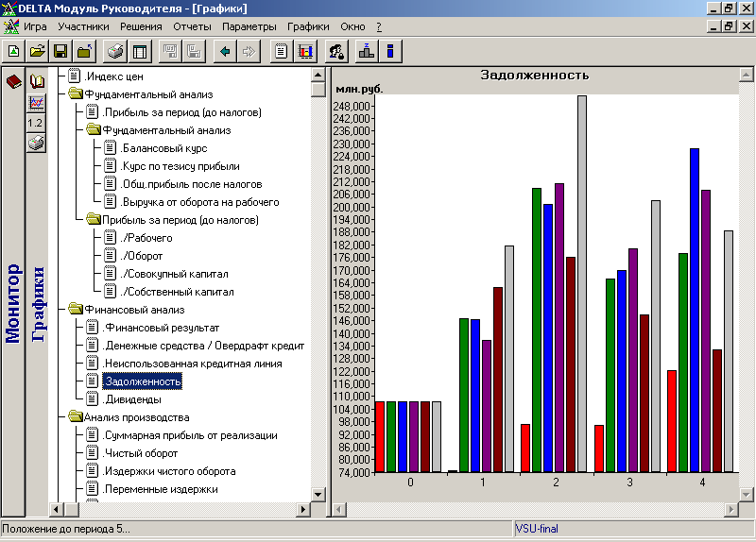
Task: Click the blue info icon in toolbar
Action: pyautogui.click(x=389, y=51)
